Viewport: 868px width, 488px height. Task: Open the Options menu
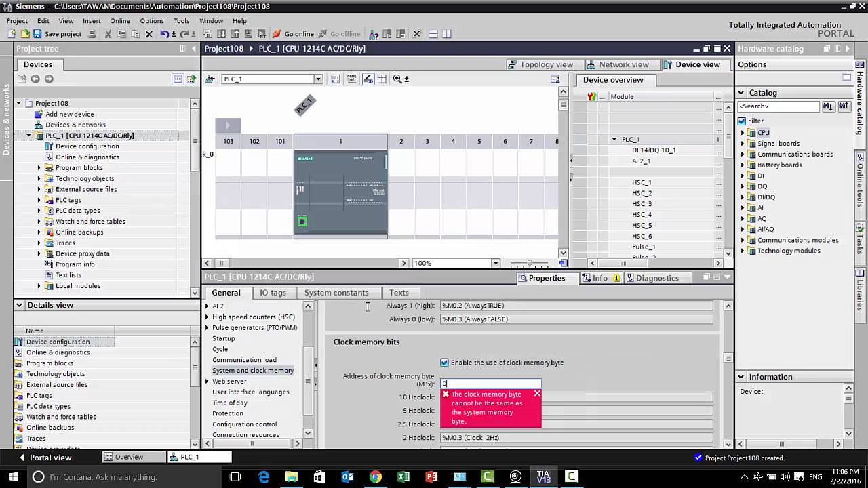(152, 21)
